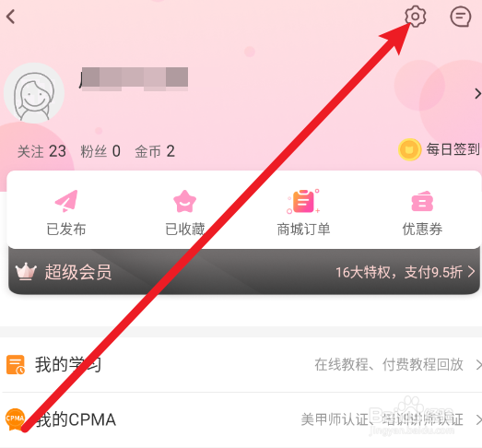Open the 商城订单 clipboard icon
The width and height of the screenshot is (482, 448).
click(x=303, y=201)
